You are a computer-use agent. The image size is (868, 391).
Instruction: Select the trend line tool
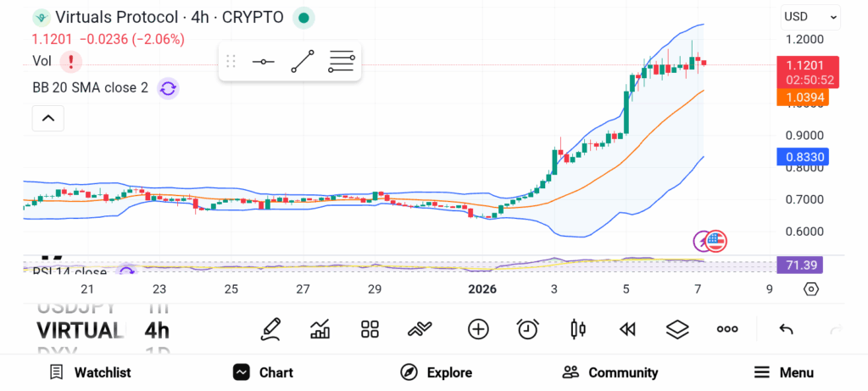[302, 62]
